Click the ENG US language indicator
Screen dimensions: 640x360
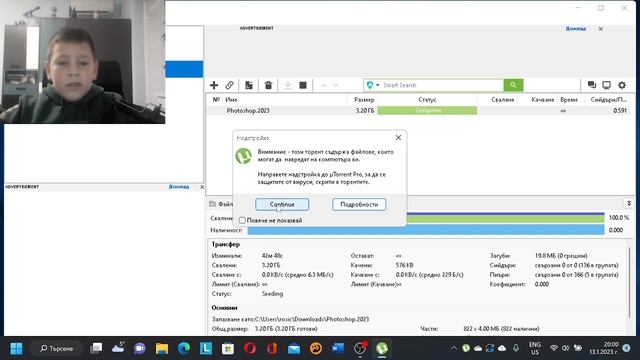[535, 348]
